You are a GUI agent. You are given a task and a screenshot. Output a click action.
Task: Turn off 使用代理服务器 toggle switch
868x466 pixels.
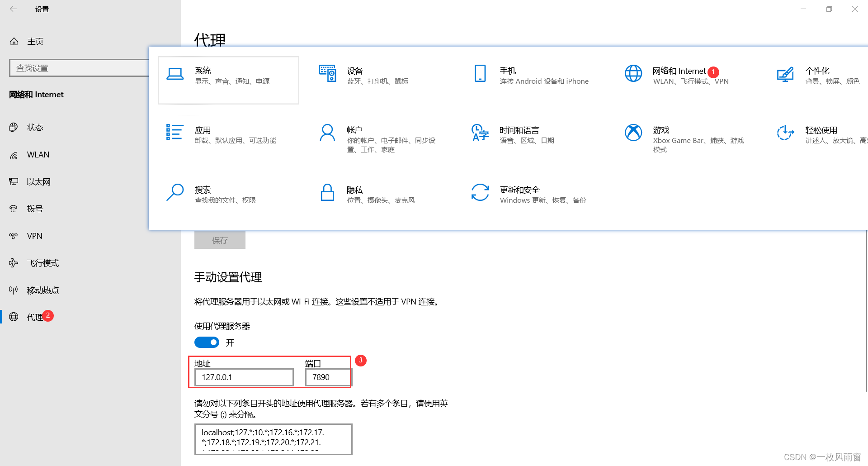click(207, 342)
